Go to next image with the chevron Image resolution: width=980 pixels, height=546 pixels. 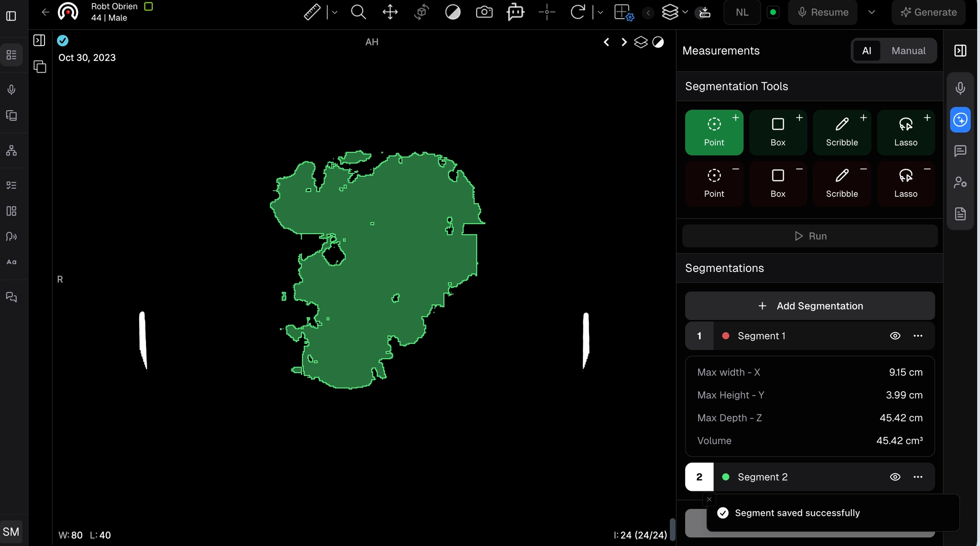click(624, 42)
